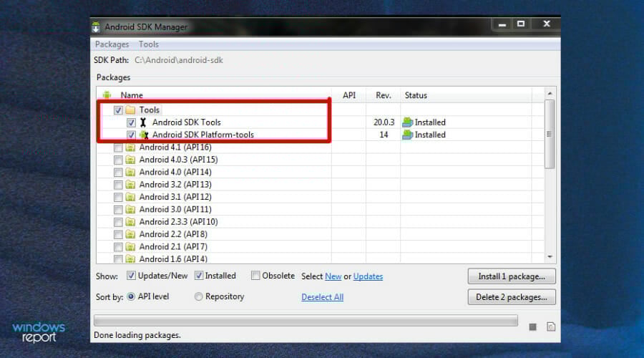Click the Delete 2 packages button
The image size is (644, 358).
(512, 296)
